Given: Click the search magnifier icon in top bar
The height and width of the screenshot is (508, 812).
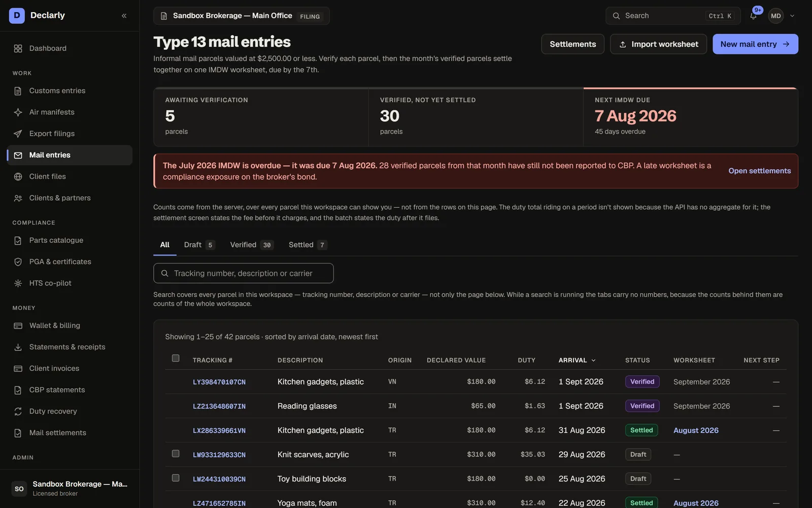Looking at the screenshot, I should click(616, 16).
